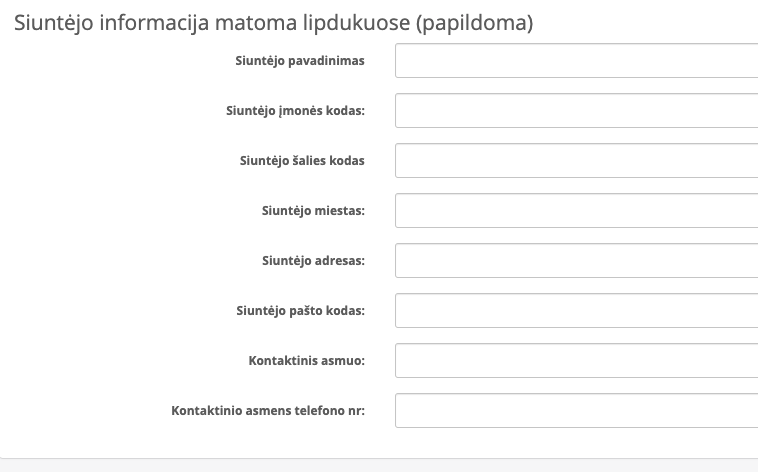Click the 'Kontaktinis asmuo:' label

pos(306,361)
